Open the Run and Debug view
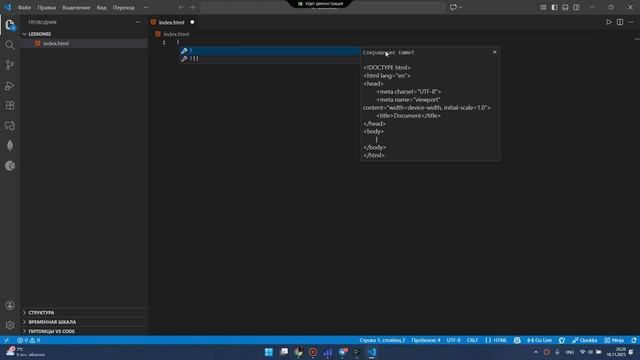The width and height of the screenshot is (640, 360). (x=10, y=85)
